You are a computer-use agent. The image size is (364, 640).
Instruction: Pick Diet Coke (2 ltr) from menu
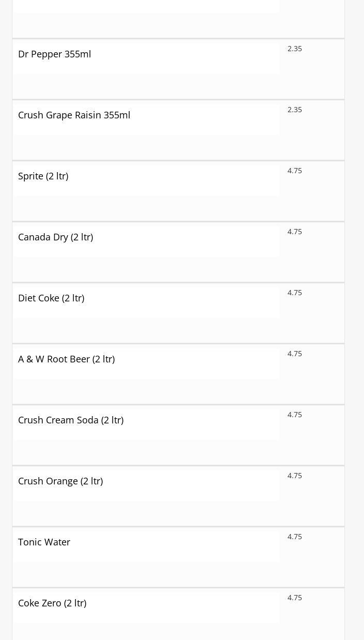click(x=51, y=298)
